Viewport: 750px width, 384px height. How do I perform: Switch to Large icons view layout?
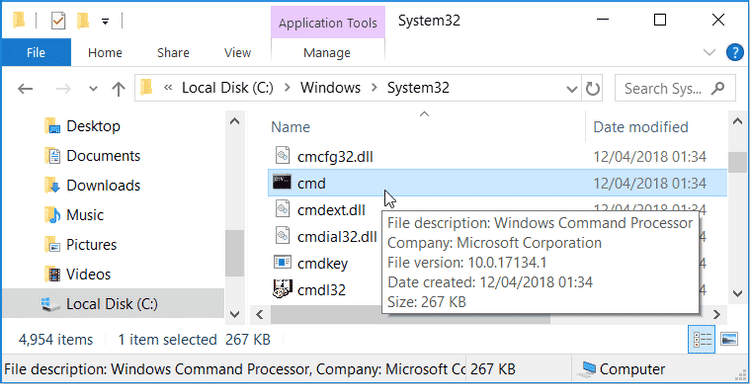730,339
